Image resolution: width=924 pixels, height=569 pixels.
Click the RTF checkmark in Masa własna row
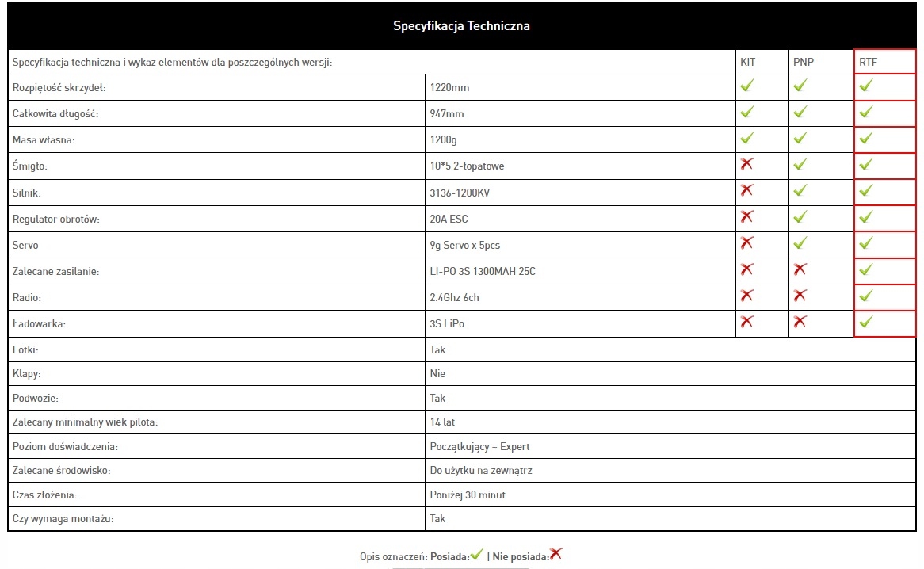point(865,138)
